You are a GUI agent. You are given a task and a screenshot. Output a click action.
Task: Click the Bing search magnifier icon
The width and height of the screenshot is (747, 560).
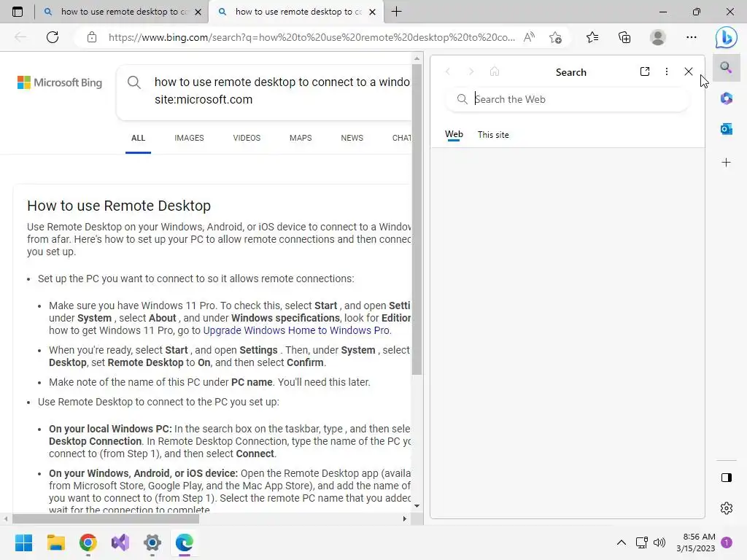pos(134,82)
